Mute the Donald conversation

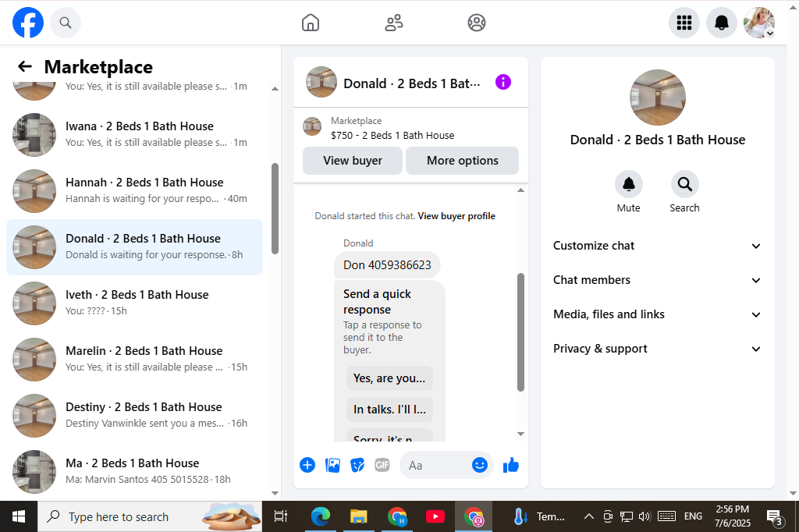[x=629, y=191]
